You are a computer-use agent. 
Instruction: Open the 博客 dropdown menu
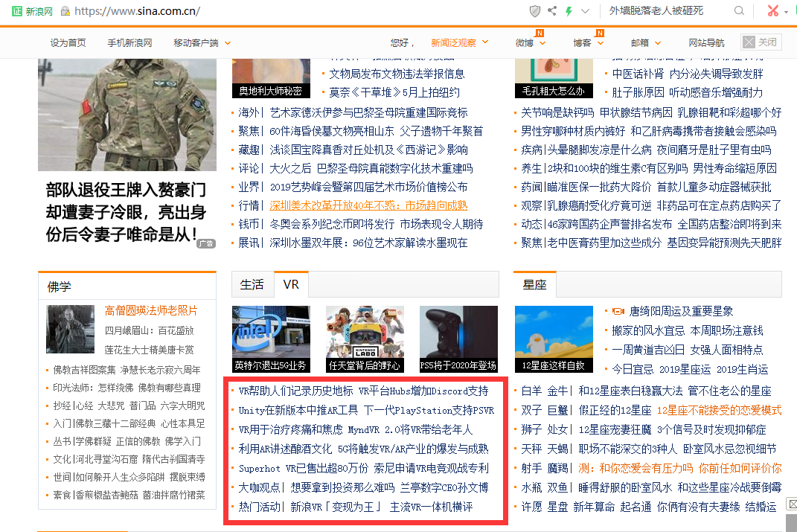[x=588, y=43]
